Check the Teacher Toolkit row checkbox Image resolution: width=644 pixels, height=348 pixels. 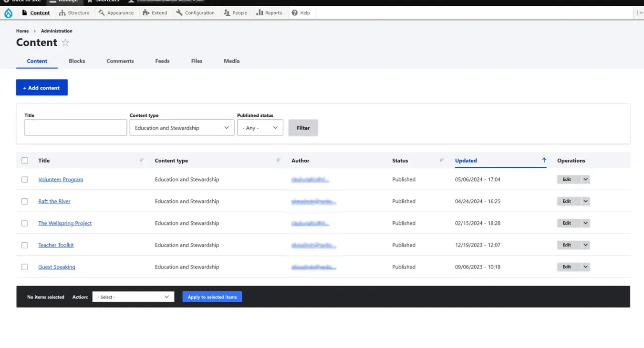tap(25, 245)
